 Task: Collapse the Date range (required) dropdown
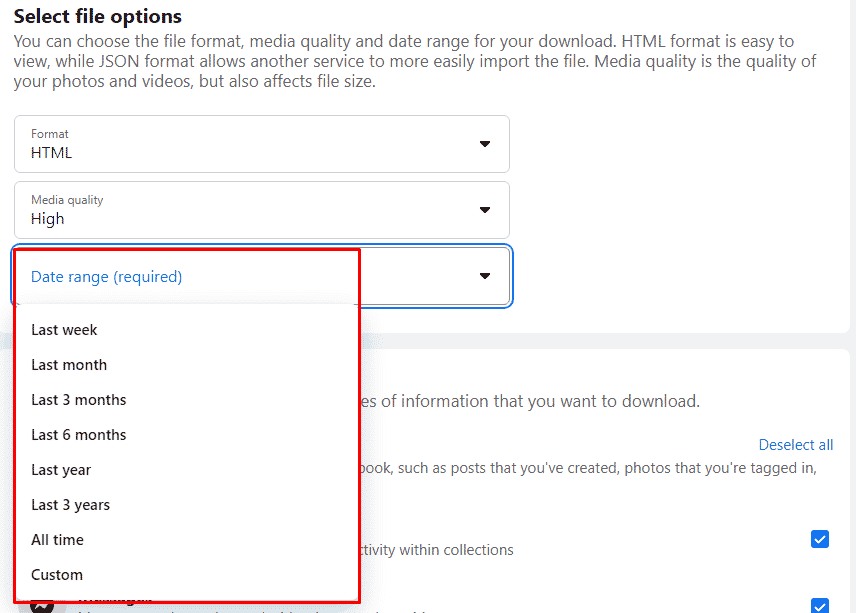[261, 276]
